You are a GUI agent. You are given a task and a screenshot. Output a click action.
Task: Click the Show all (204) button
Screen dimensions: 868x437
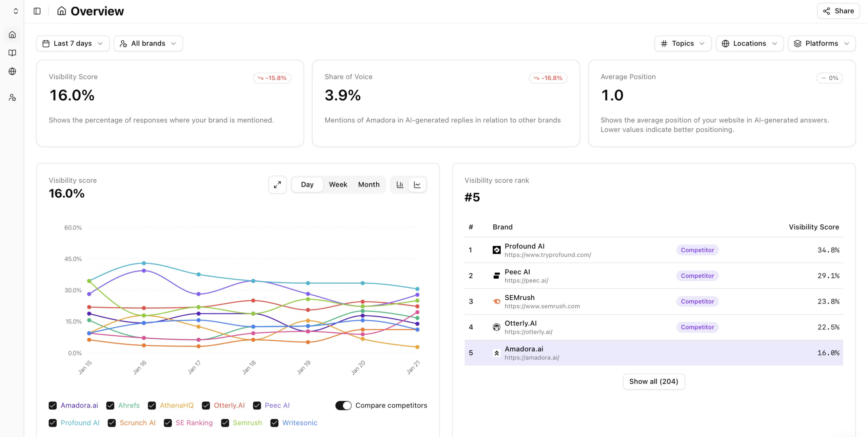tap(653, 381)
